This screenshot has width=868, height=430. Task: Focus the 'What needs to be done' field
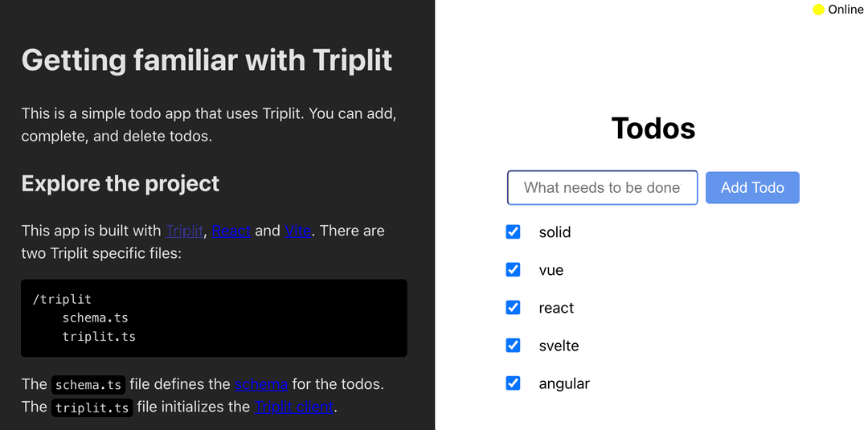tap(602, 188)
